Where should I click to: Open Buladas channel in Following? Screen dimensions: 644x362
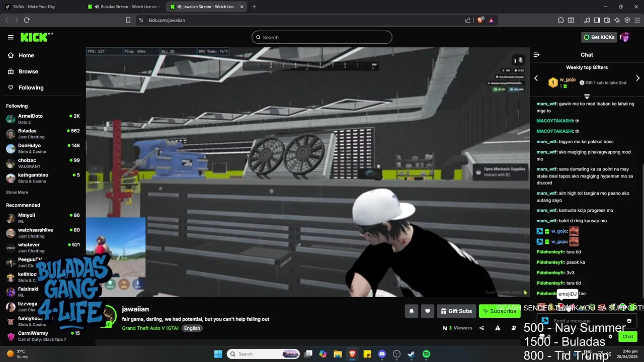(x=43, y=133)
